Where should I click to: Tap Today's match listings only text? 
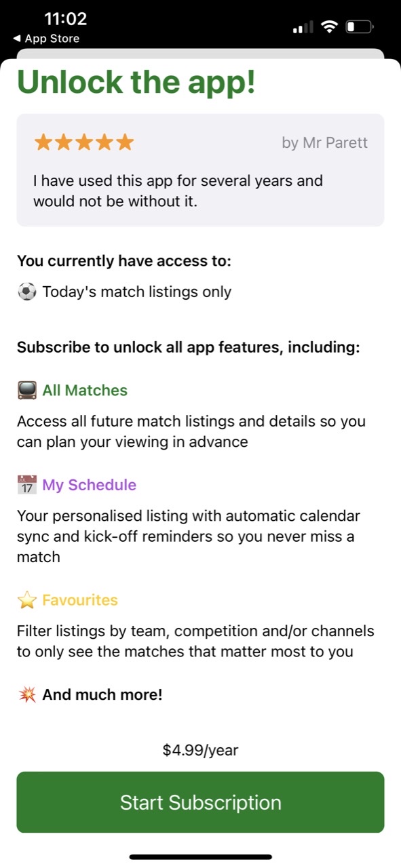tap(137, 292)
